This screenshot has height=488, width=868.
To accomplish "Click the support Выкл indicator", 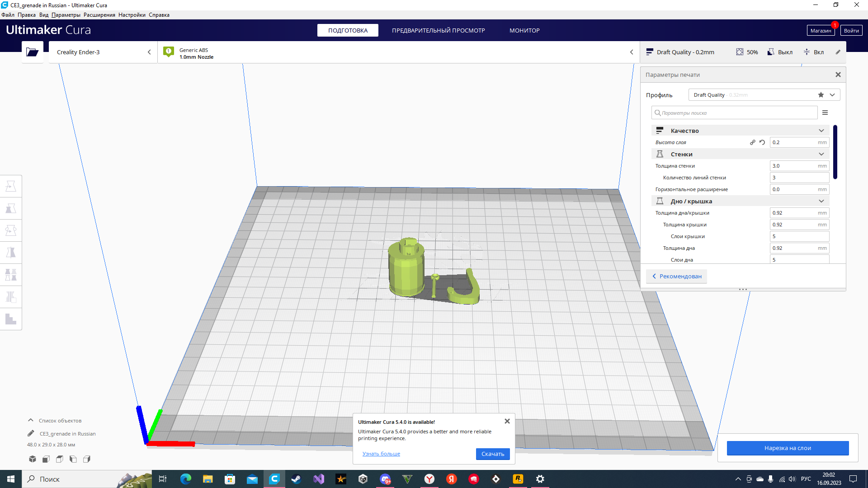I will pos(780,52).
